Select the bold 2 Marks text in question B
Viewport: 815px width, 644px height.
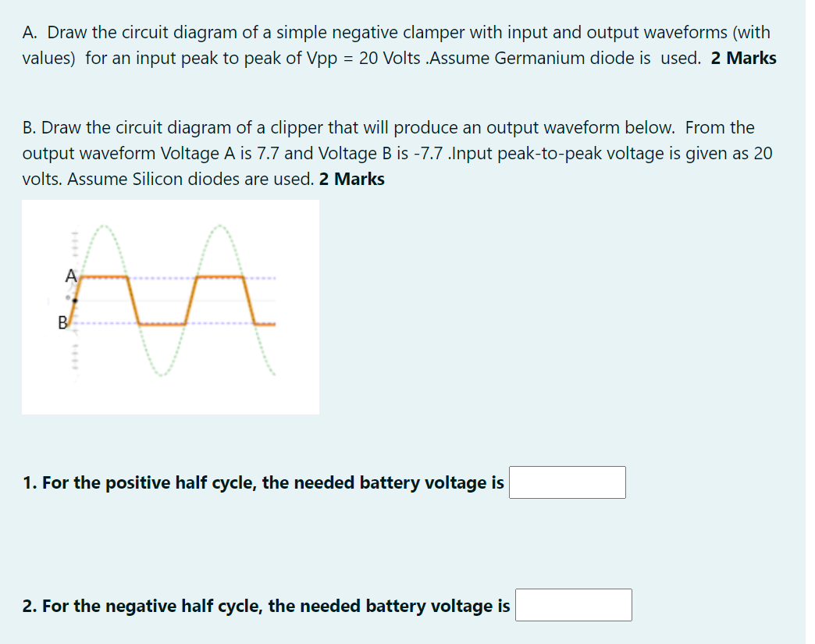coord(355,179)
